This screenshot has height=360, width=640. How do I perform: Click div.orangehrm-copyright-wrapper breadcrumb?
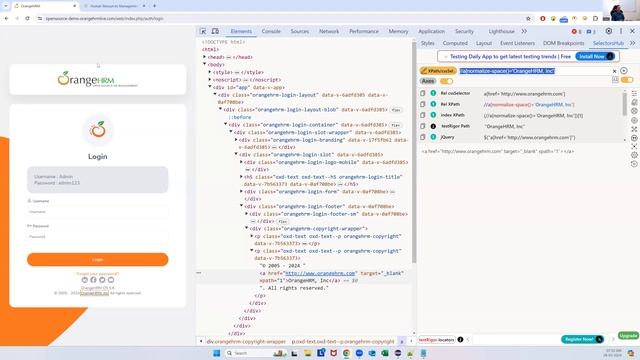(x=246, y=342)
